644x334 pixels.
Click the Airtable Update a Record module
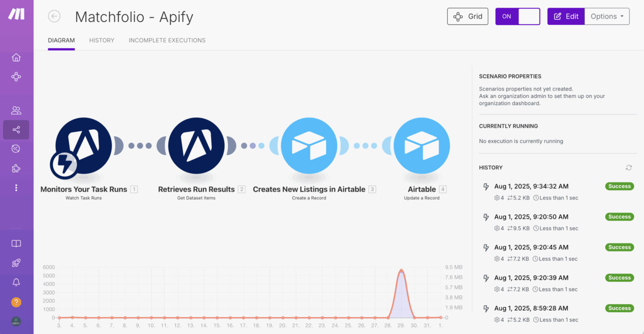point(422,146)
